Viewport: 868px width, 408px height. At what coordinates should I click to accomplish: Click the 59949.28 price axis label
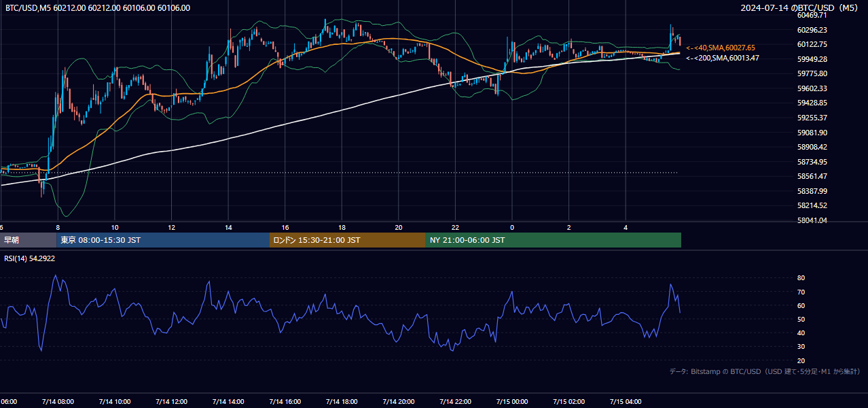pyautogui.click(x=812, y=59)
